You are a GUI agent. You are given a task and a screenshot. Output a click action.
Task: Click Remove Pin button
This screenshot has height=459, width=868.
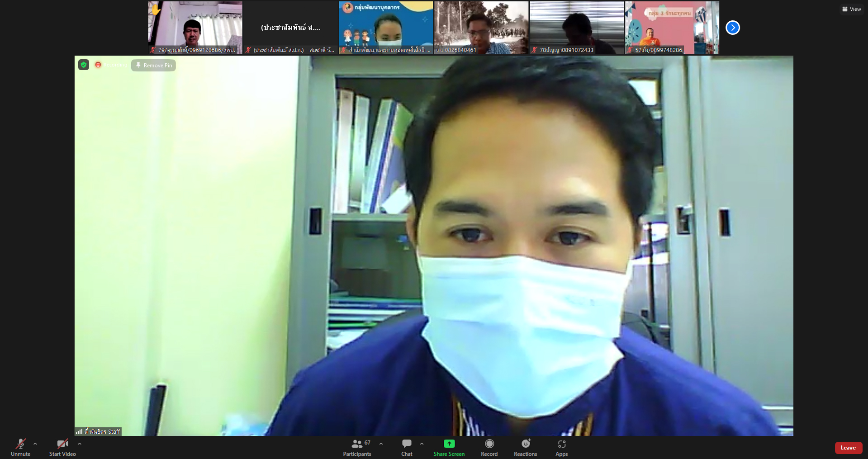pyautogui.click(x=153, y=65)
